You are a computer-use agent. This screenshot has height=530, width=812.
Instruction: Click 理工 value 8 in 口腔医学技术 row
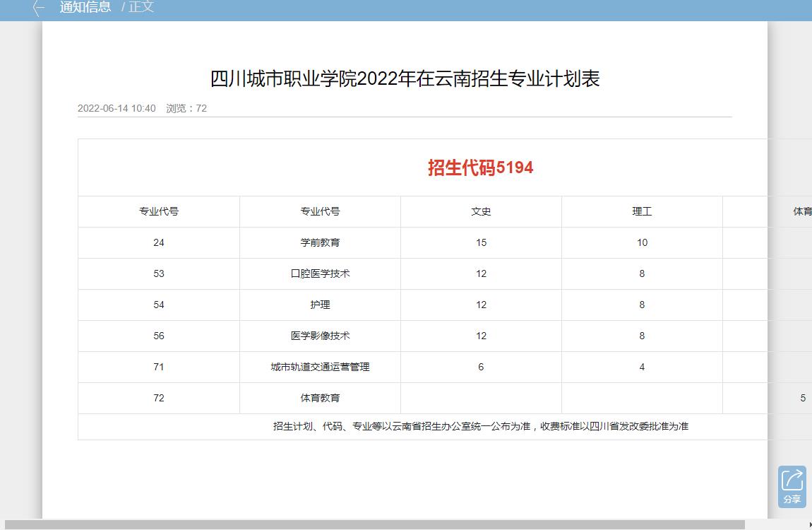point(642,273)
